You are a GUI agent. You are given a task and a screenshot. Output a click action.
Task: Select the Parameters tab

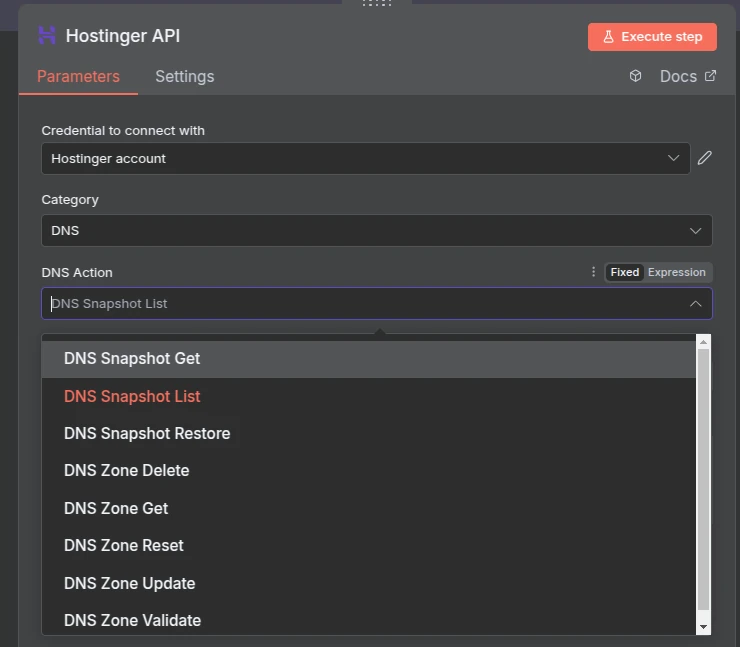click(78, 76)
